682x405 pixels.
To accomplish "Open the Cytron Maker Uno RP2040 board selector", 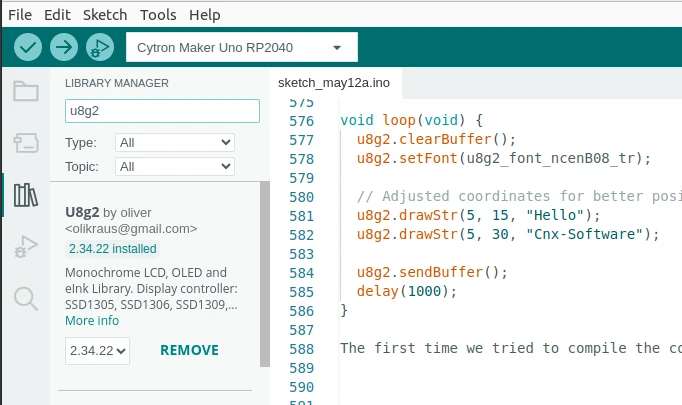I will (242, 47).
